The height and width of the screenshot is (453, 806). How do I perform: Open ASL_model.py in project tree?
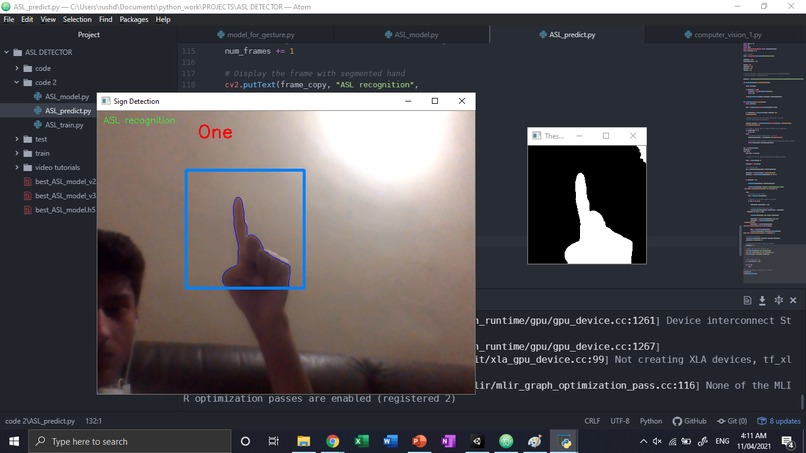tap(66, 96)
